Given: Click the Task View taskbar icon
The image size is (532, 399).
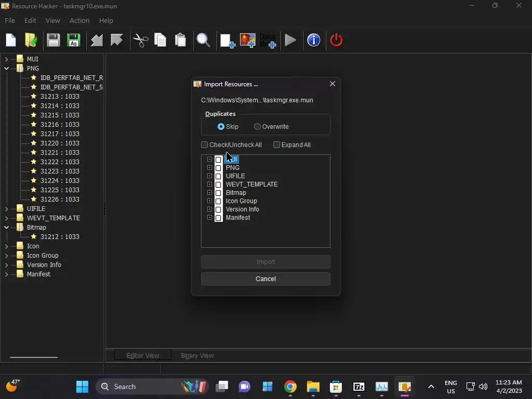Looking at the screenshot, I should pyautogui.click(x=222, y=387).
